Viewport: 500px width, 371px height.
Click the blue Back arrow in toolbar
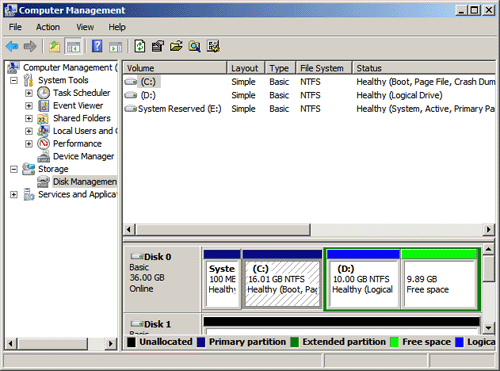(x=12, y=46)
